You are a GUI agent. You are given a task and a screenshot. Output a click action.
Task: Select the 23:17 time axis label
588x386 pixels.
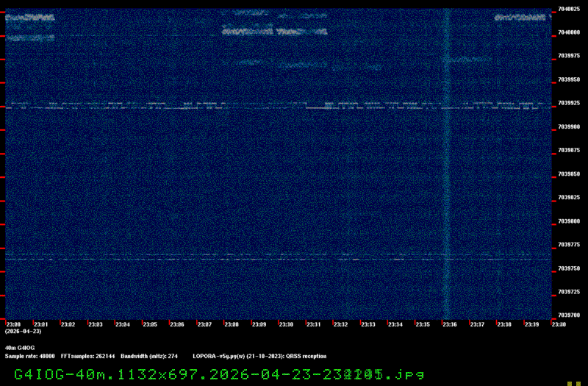click(x=477, y=324)
